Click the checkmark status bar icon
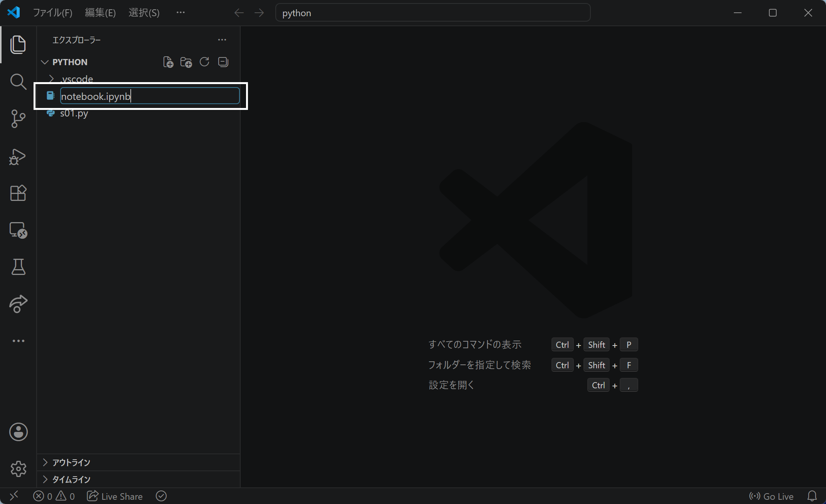The image size is (826, 504). click(161, 496)
